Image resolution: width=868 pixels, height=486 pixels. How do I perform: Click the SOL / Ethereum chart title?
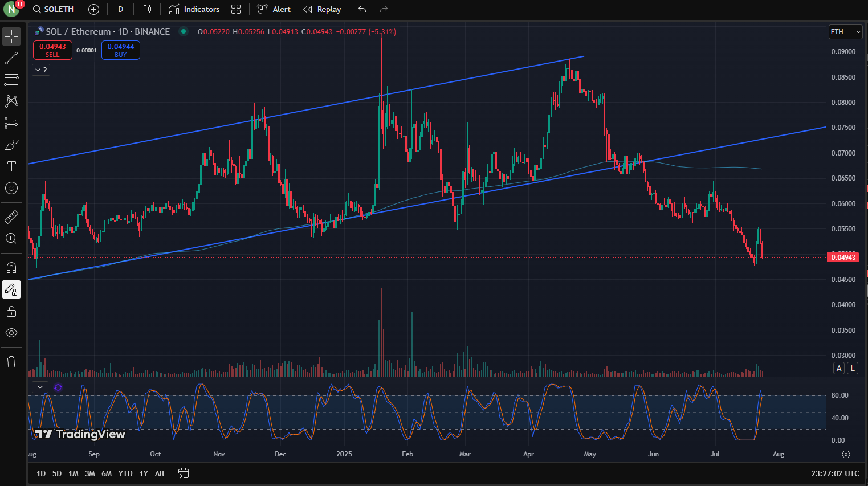pyautogui.click(x=107, y=32)
